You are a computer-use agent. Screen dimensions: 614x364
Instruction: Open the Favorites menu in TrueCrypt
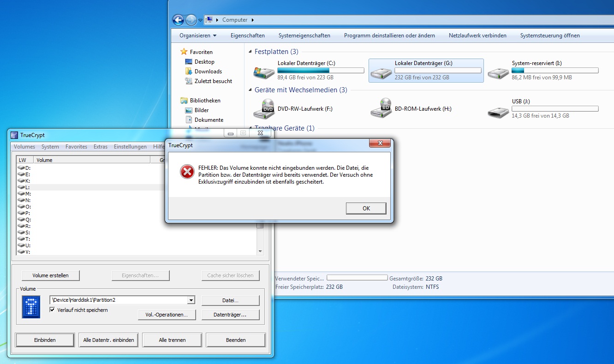tap(76, 147)
